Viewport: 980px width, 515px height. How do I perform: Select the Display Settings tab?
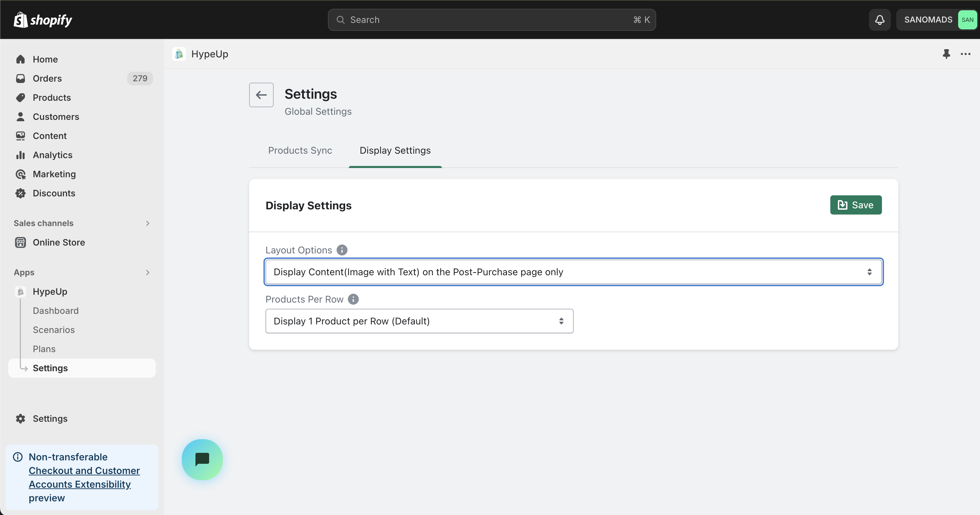[395, 150]
